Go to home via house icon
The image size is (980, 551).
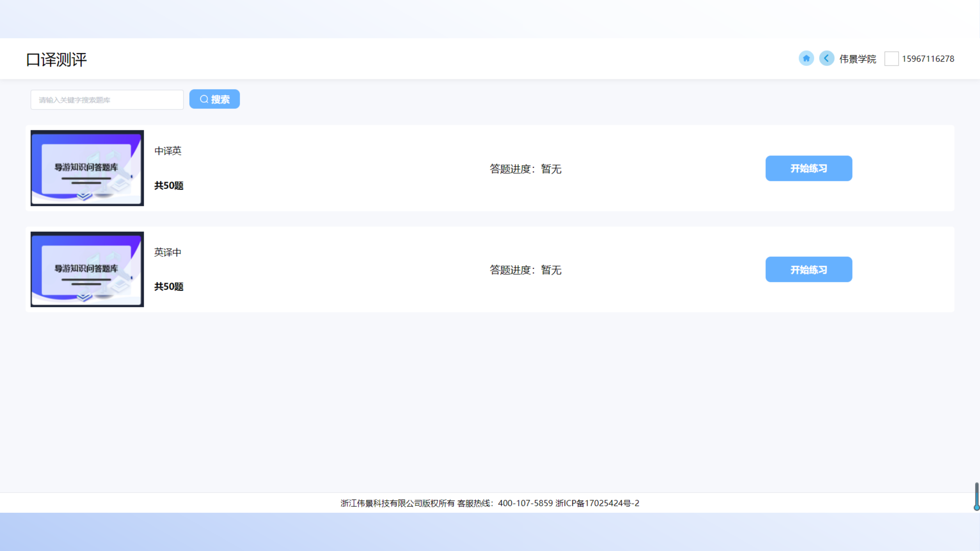(x=806, y=59)
